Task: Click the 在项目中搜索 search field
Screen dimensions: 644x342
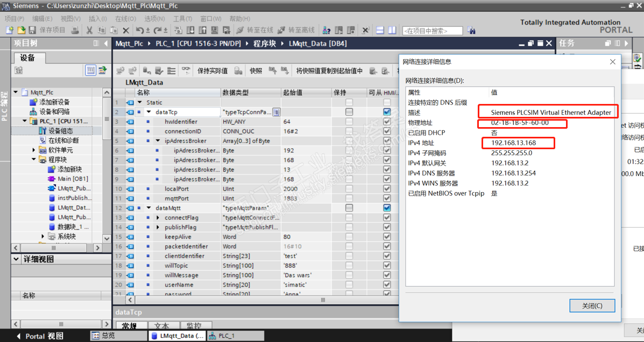Action: tap(433, 30)
